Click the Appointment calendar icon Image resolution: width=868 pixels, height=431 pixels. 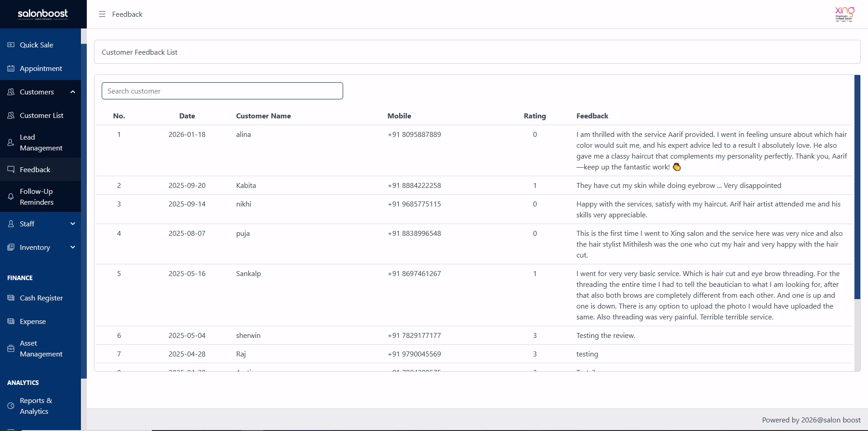(11, 68)
